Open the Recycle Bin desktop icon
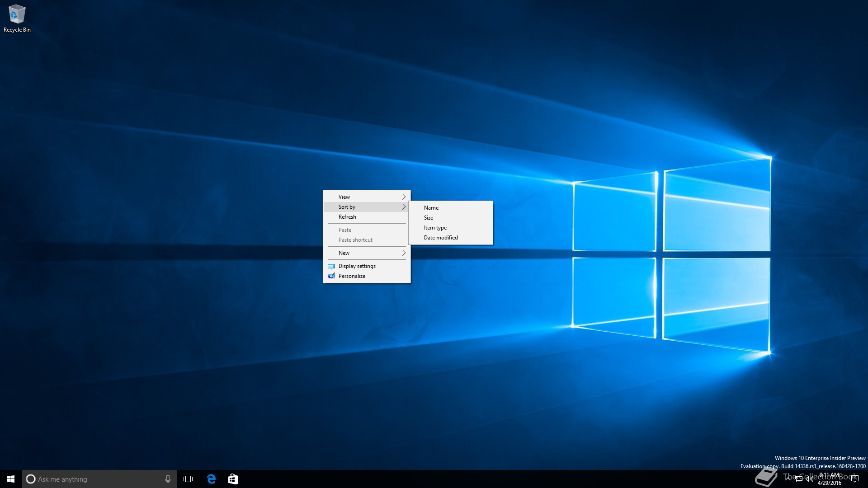Screen dimensions: 868x488 (17, 19)
